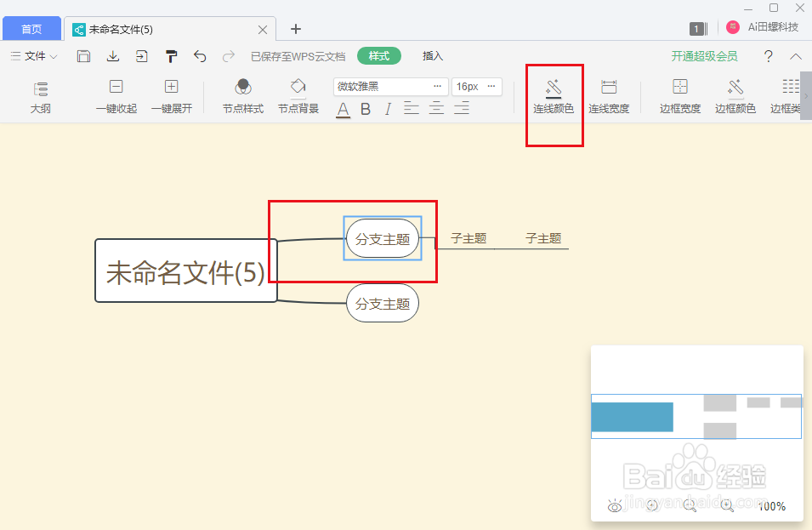Toggle italic formatting with the I icon
The height and width of the screenshot is (530, 812).
click(x=388, y=109)
